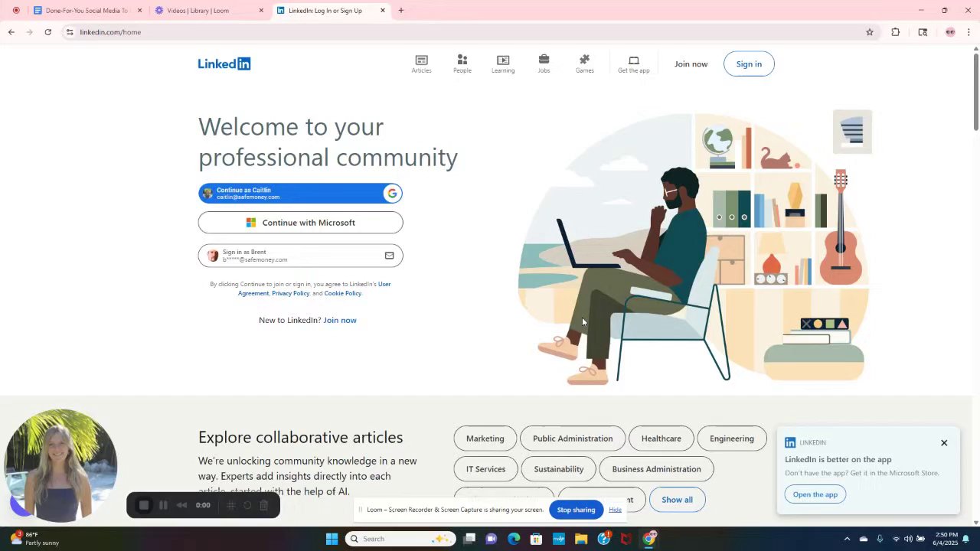
Task: Open the Articles section icon
Action: (x=421, y=60)
